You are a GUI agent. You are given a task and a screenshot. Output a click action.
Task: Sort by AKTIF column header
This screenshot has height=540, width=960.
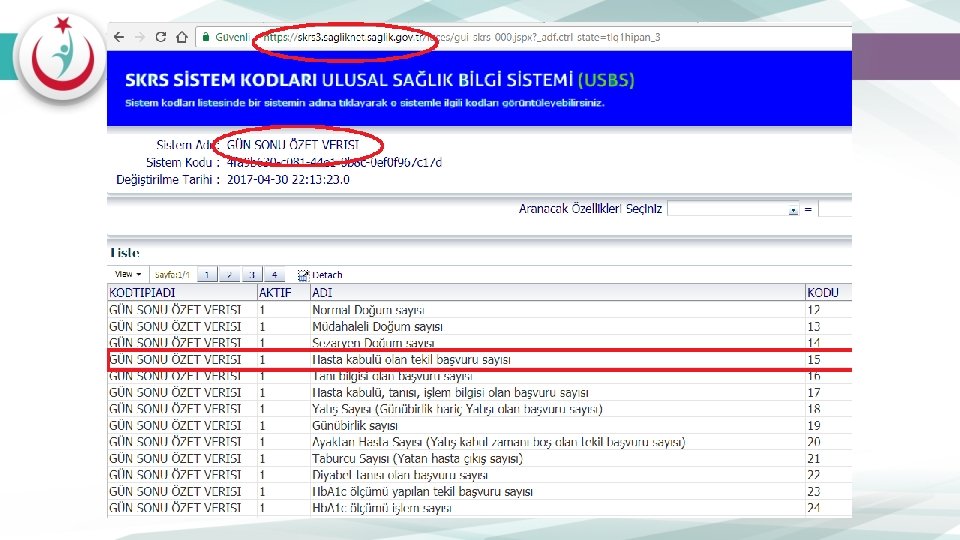click(x=283, y=293)
